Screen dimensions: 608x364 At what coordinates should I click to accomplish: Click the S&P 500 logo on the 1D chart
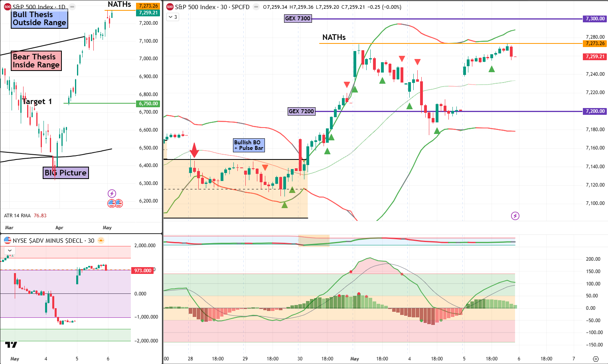[x=7, y=7]
